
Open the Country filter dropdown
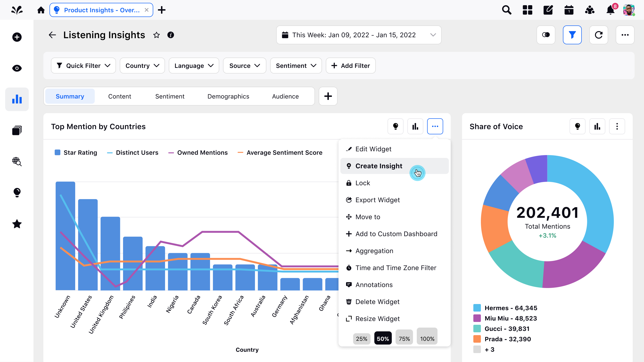click(x=142, y=66)
